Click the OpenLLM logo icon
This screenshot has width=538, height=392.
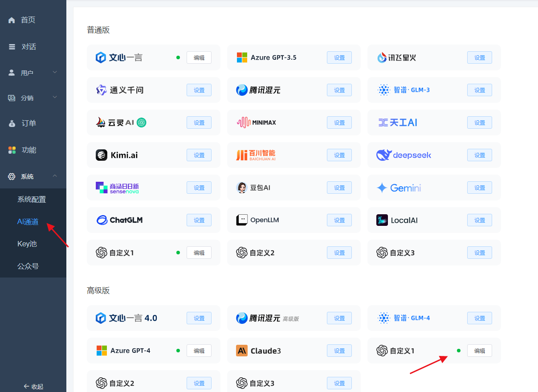pyautogui.click(x=242, y=220)
